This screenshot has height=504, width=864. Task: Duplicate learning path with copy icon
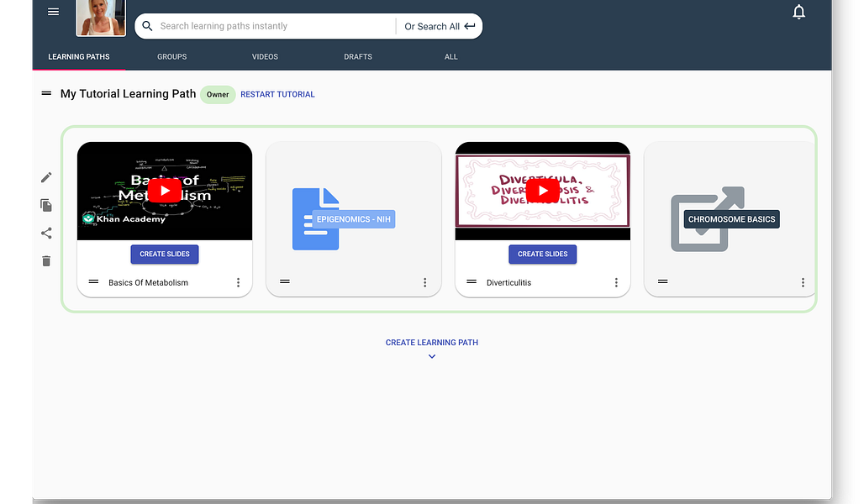pos(46,205)
